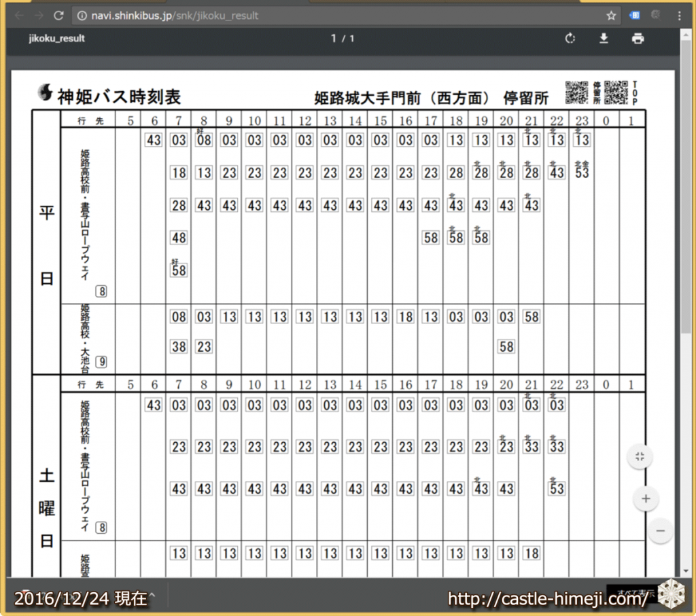Click the PDF page number field

[x=334, y=39]
